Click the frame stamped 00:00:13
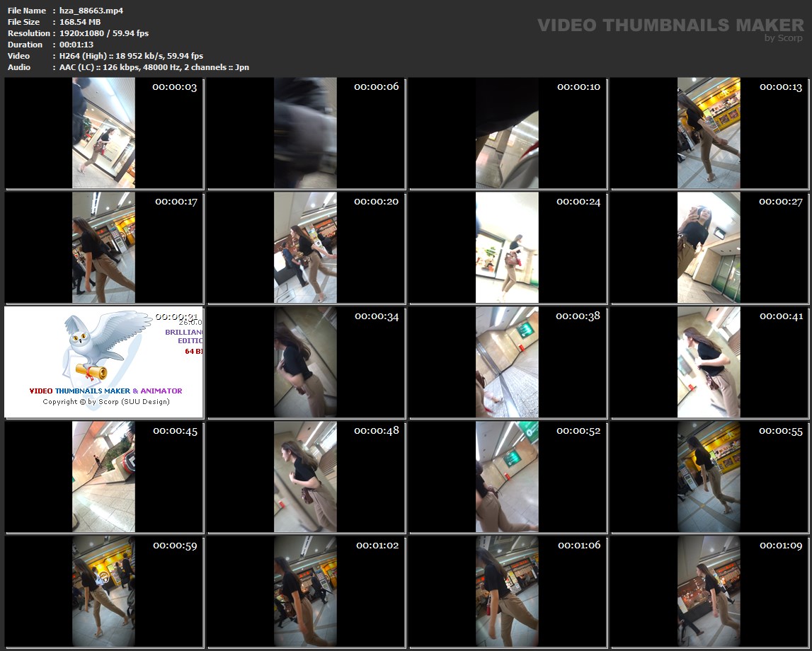Image resolution: width=812 pixels, height=651 pixels. (709, 133)
